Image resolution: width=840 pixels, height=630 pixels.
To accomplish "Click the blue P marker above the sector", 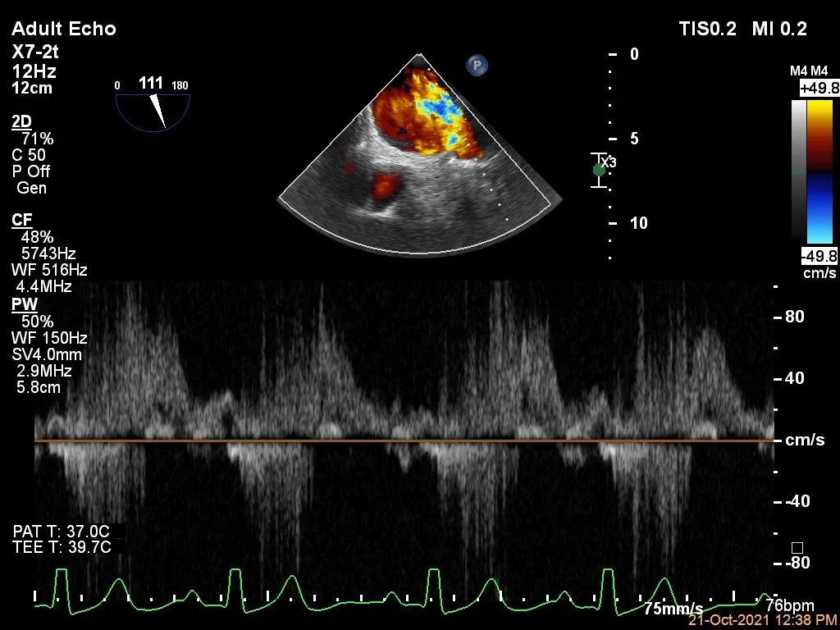I will coord(477,66).
